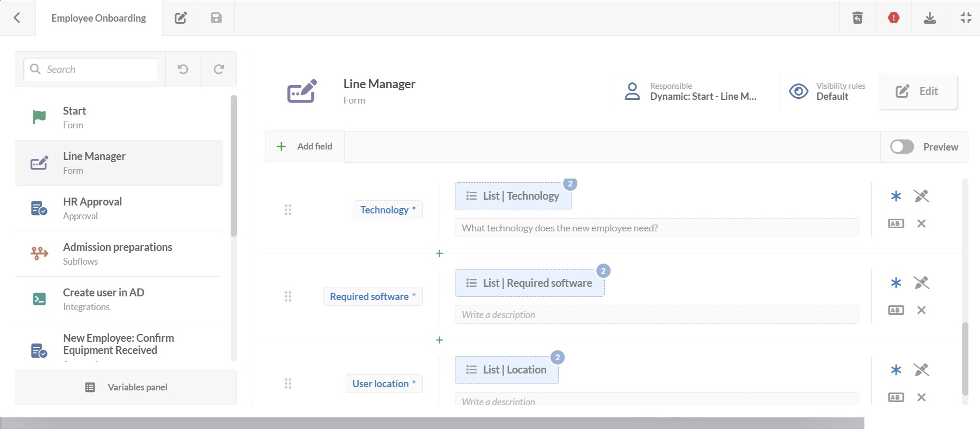Screen dimensions: 980x439
Task: Remove the Technology field with X
Action: pos(921,223)
